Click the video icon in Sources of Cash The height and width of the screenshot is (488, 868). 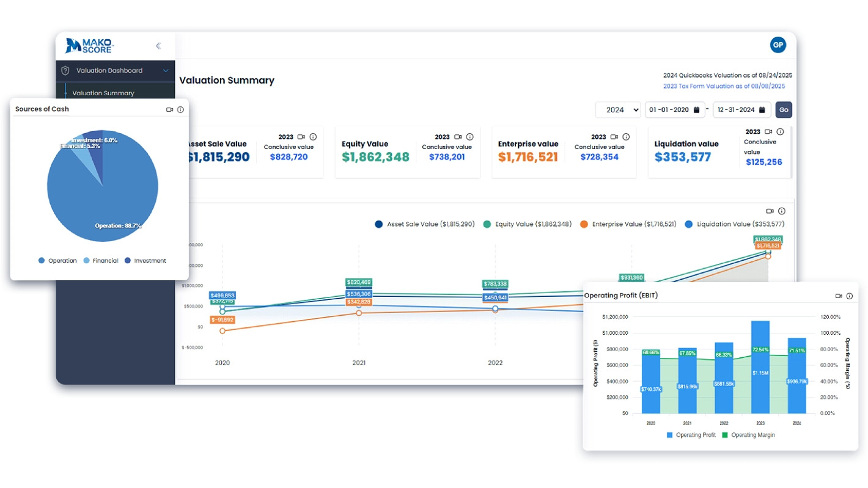point(169,110)
